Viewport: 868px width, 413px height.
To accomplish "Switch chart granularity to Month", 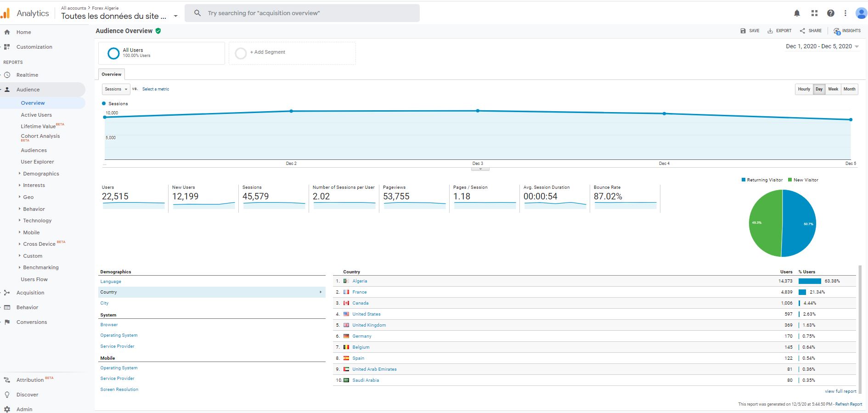I will click(x=849, y=89).
